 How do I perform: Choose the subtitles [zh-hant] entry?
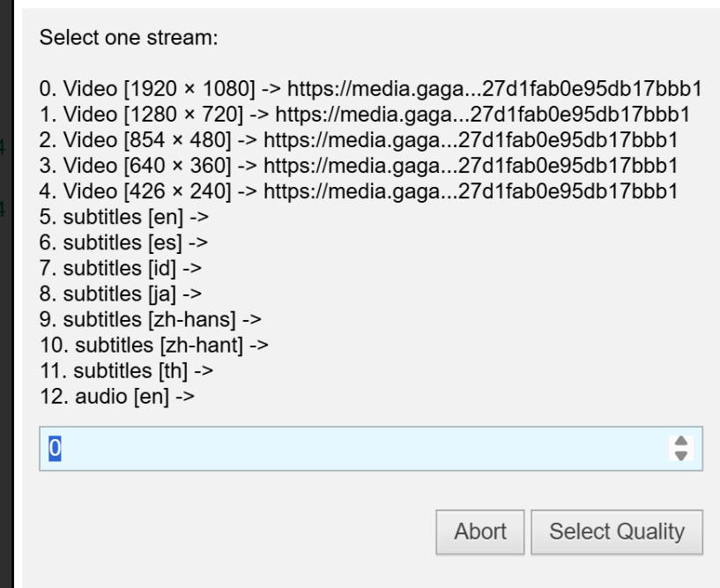(x=153, y=345)
